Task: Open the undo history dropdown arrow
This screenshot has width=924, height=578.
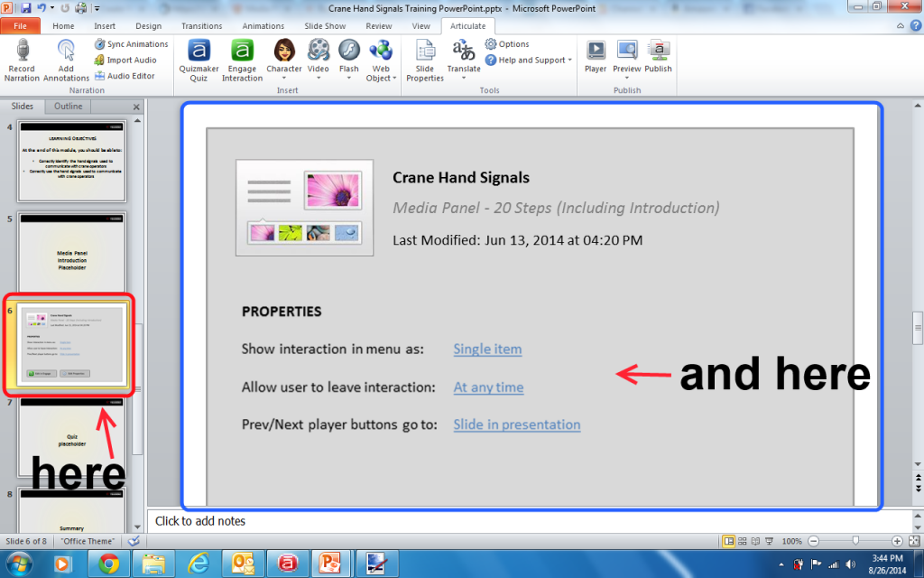Action: point(52,8)
